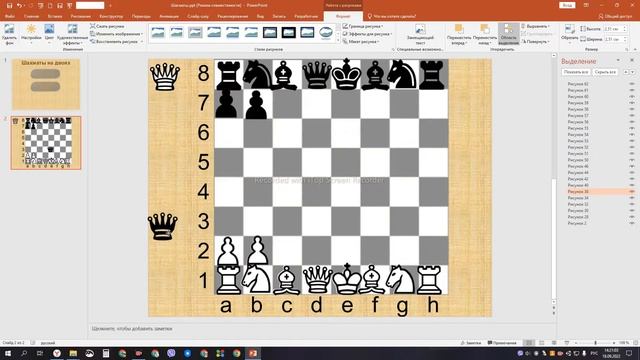Open the taskbar search magnifier

click(24, 353)
